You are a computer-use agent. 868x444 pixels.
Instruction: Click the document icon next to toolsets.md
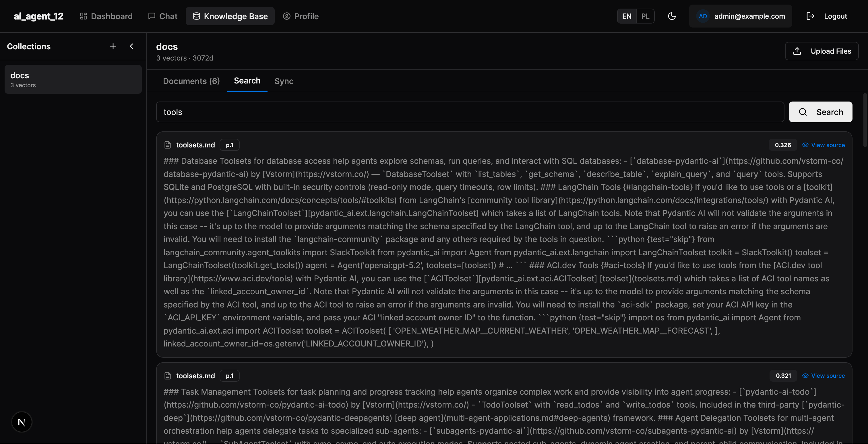168,145
